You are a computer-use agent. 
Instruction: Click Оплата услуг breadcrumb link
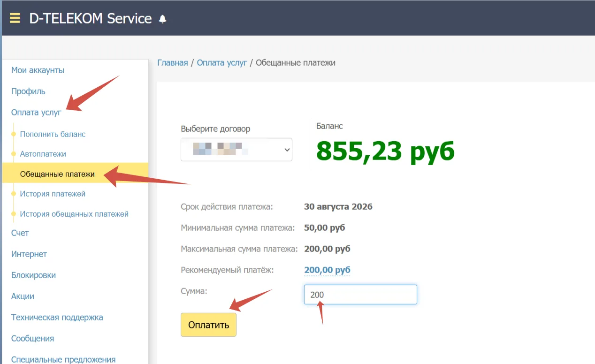coord(222,62)
